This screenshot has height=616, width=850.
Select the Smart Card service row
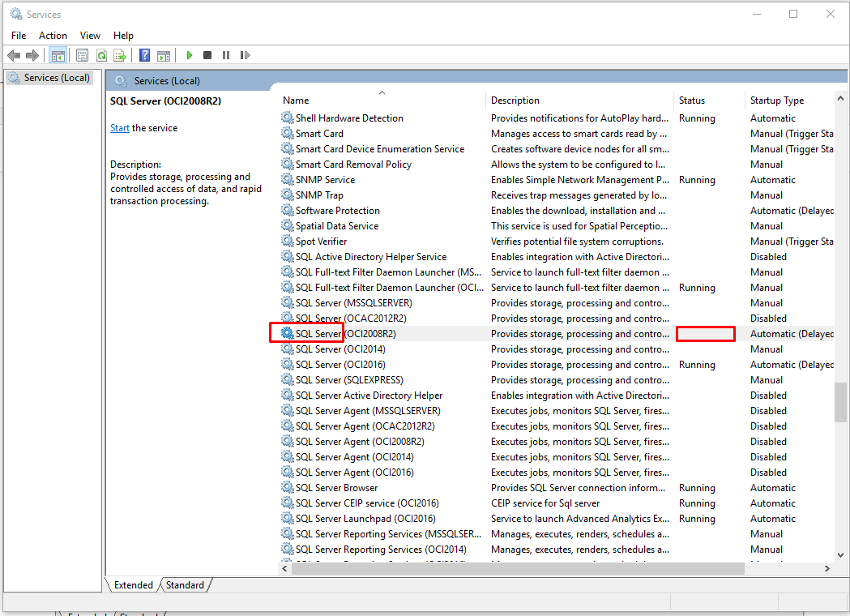(557, 134)
